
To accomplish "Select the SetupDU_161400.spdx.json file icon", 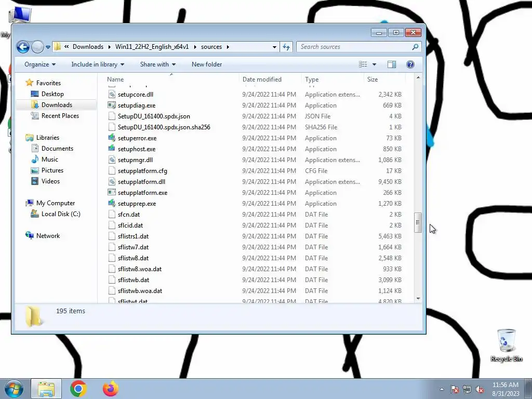I will click(x=112, y=116).
